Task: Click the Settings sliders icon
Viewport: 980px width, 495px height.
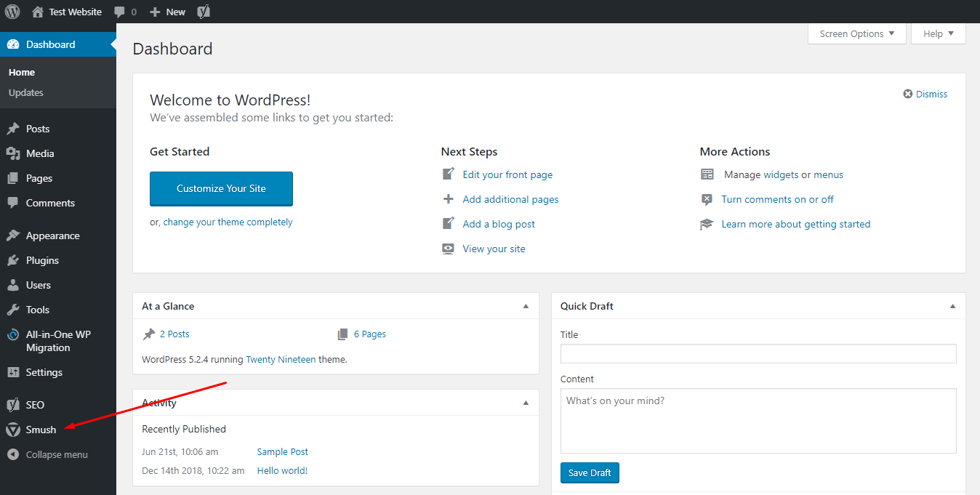Action: tap(13, 372)
